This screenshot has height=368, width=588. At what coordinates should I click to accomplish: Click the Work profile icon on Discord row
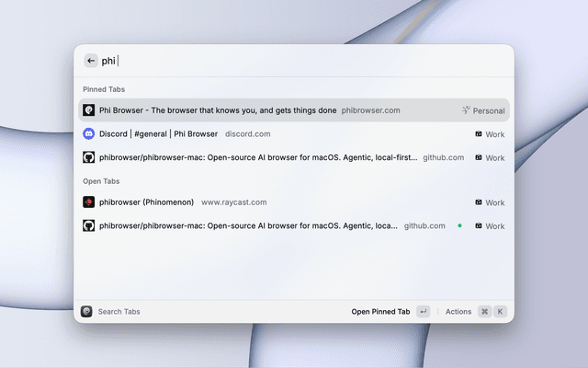click(x=479, y=133)
